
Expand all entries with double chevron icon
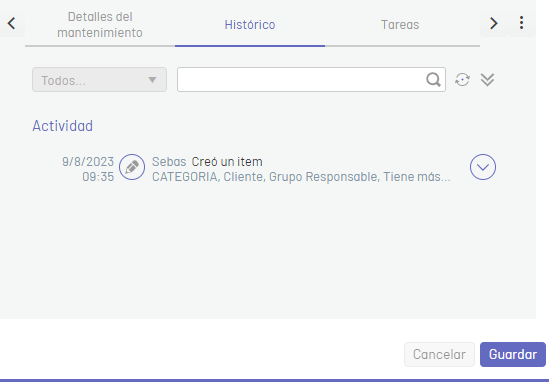[x=487, y=80]
